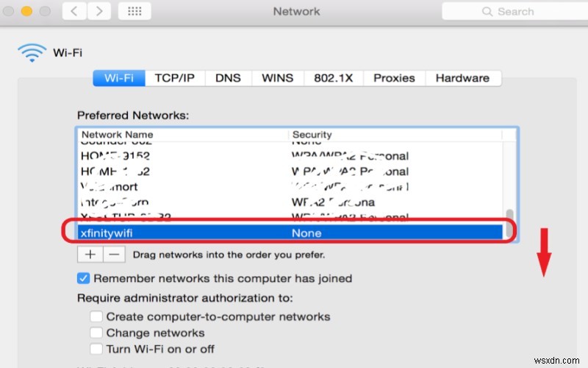Enable the Change networks checkbox

tap(96, 333)
